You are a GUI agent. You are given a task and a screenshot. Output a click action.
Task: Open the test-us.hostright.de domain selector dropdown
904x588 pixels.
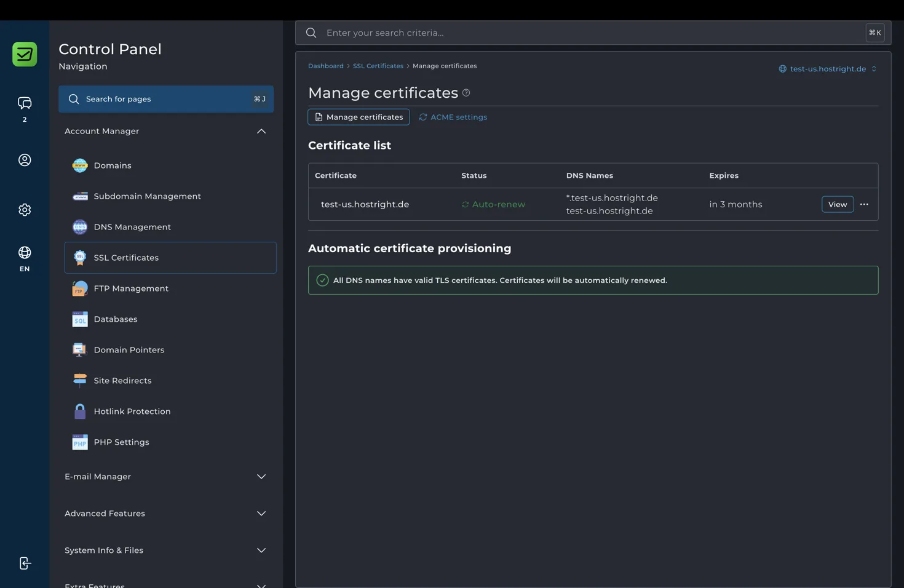tap(828, 69)
